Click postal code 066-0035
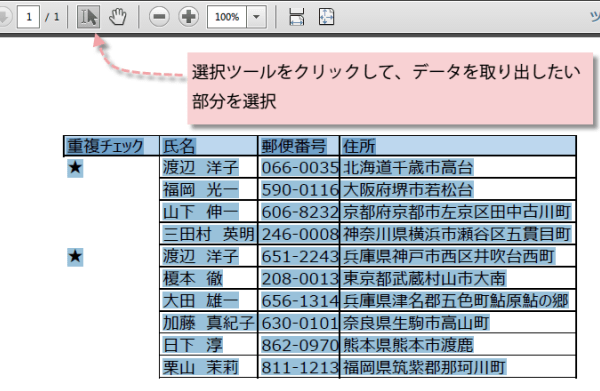This screenshot has height=391, width=600. pos(300,168)
